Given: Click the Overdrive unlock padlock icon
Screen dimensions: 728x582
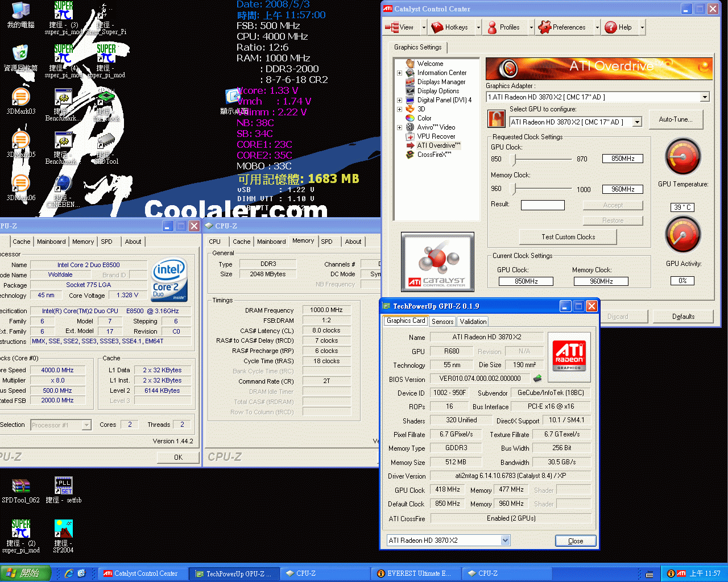Looking at the screenshot, I should [x=497, y=119].
